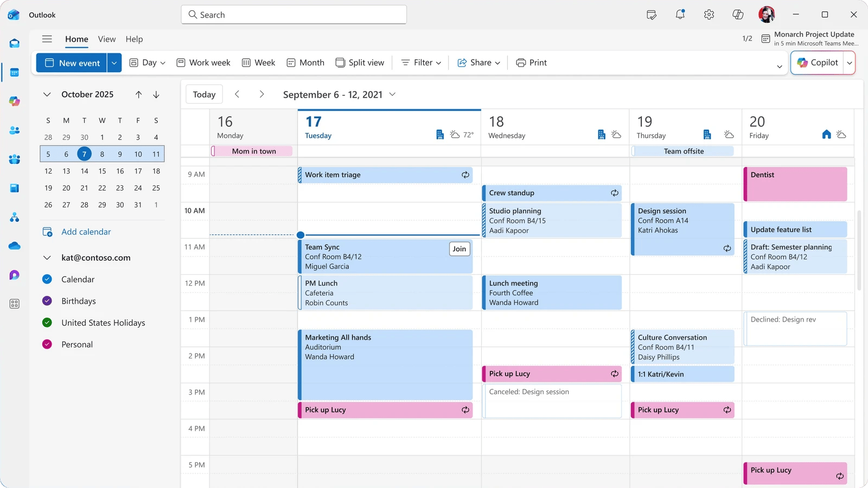Toggle the hamburger navigation pane button

(x=47, y=39)
